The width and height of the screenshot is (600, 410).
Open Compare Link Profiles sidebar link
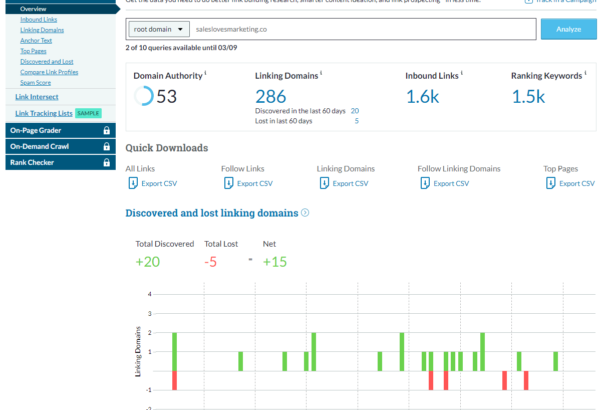pos(49,72)
